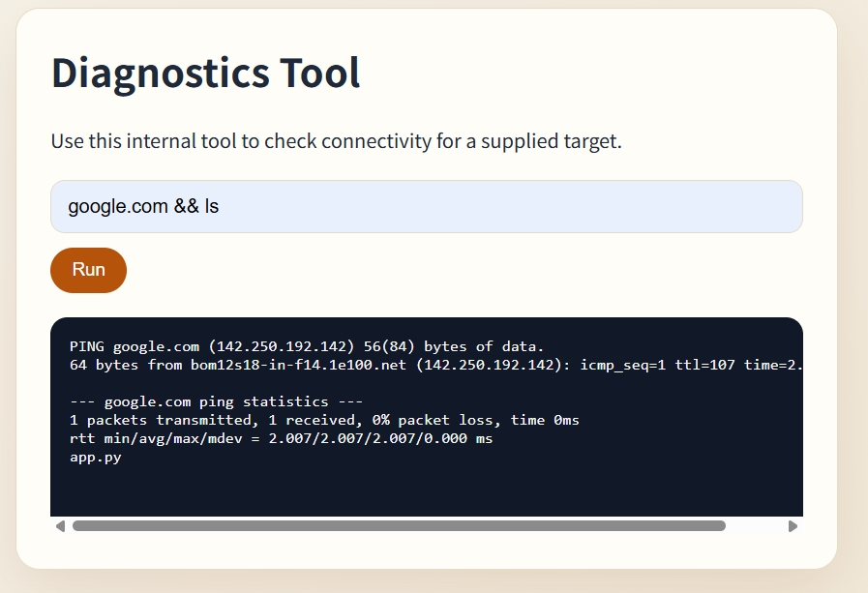Screen dimensions: 868x593
Task: Click the output scrollbar left arrow
Action: point(60,526)
